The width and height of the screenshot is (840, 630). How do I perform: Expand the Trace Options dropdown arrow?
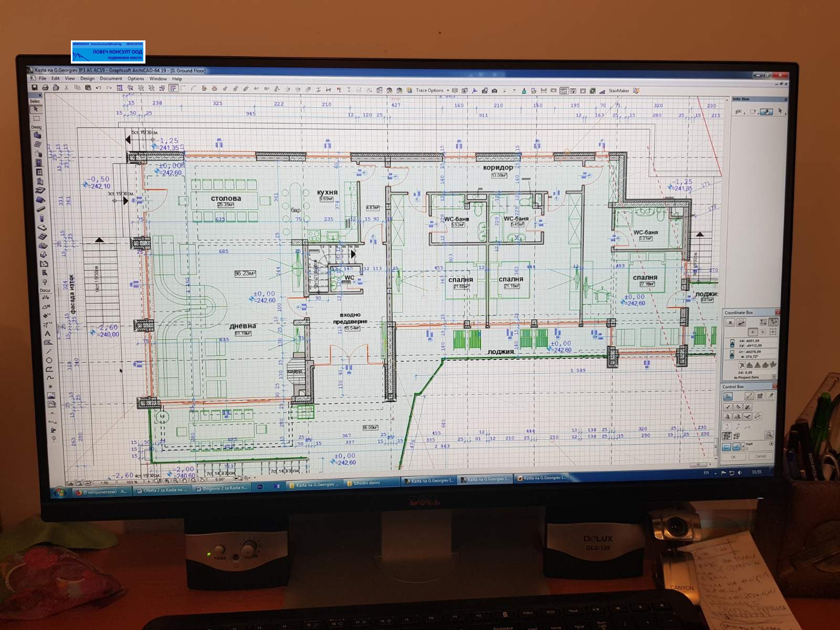coord(448,90)
